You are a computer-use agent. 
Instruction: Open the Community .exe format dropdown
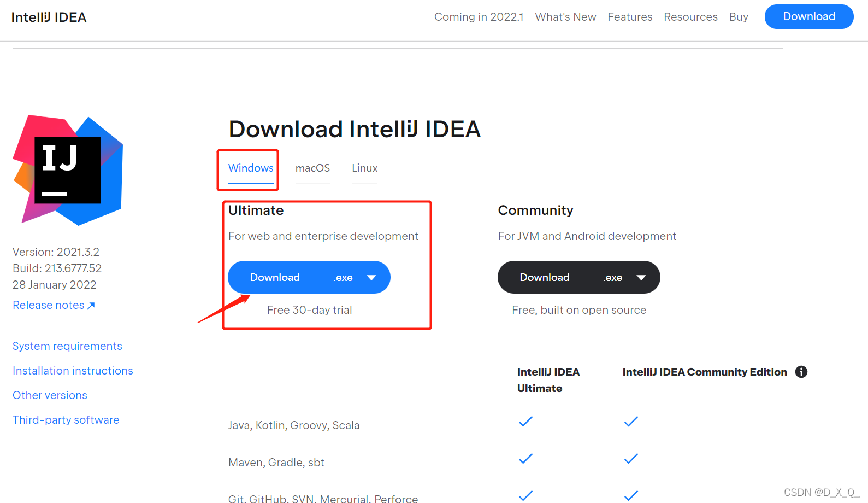[x=626, y=277]
